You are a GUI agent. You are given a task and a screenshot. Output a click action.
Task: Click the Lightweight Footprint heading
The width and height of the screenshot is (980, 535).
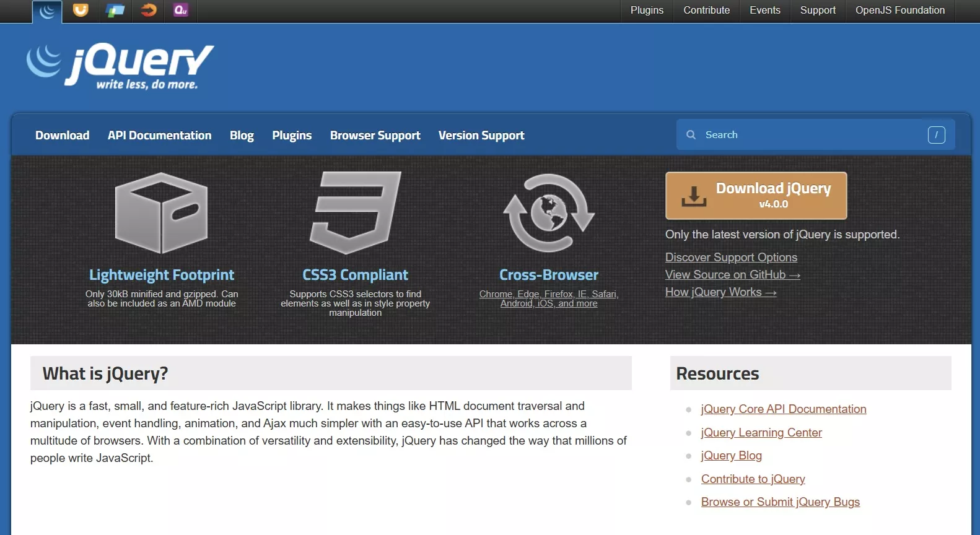click(x=162, y=275)
